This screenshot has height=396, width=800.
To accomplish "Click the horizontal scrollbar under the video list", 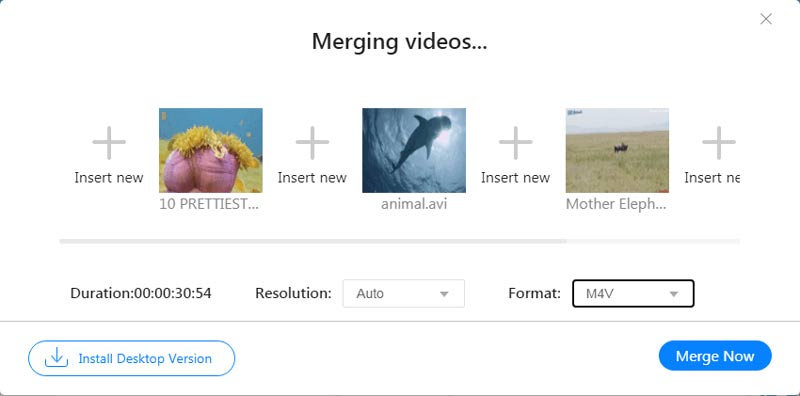I will tap(312, 241).
